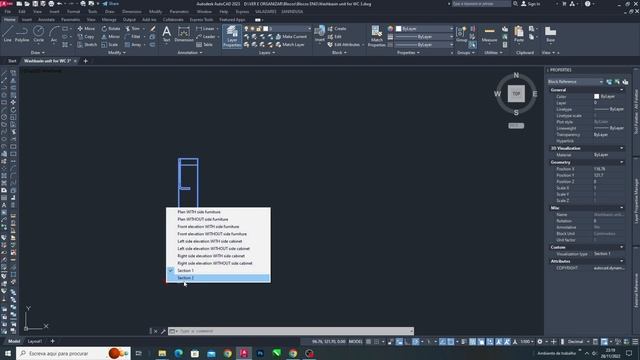Image resolution: width=640 pixels, height=360 pixels.
Task: Choose Right side elevation WITH side cabinet
Action: (218, 256)
